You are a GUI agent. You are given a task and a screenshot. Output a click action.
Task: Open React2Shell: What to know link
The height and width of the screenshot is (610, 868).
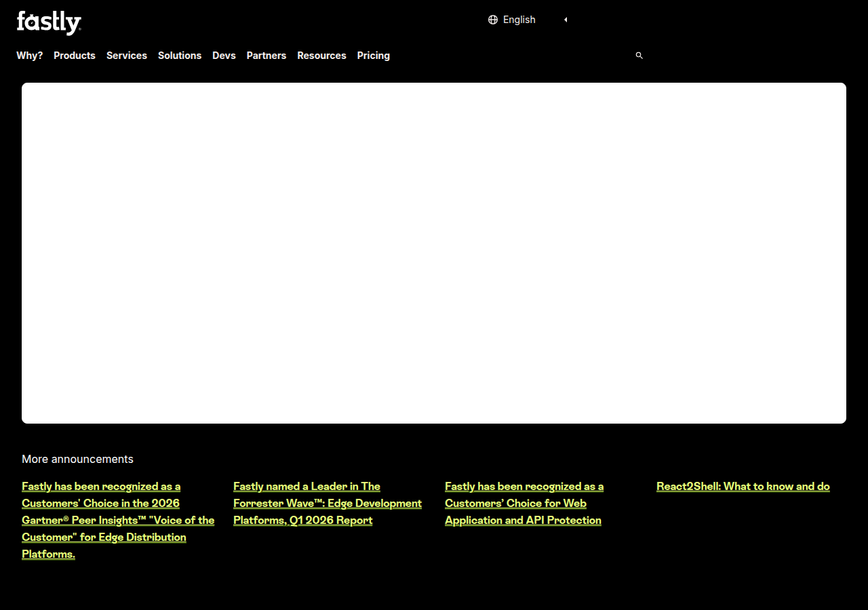pos(743,486)
